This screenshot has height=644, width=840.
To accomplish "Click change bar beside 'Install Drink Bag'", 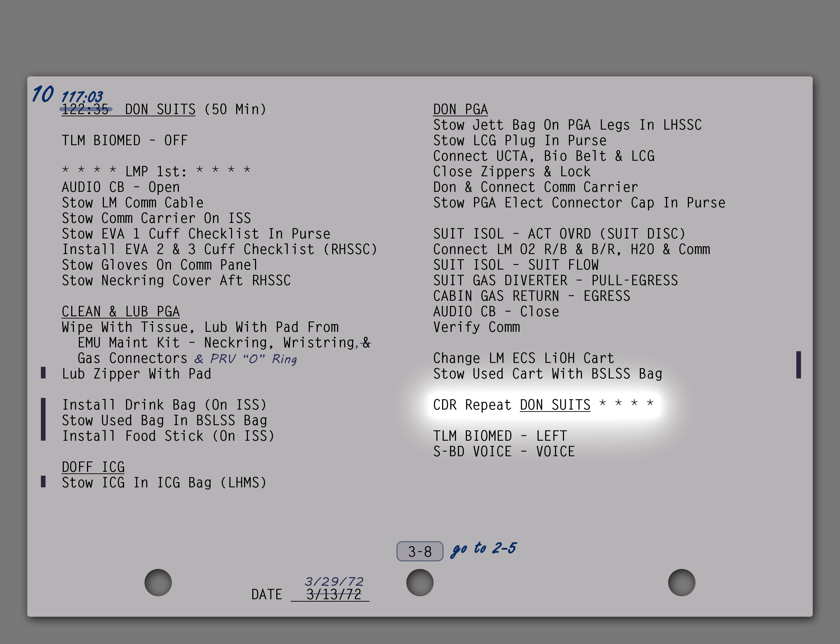I will (x=43, y=419).
